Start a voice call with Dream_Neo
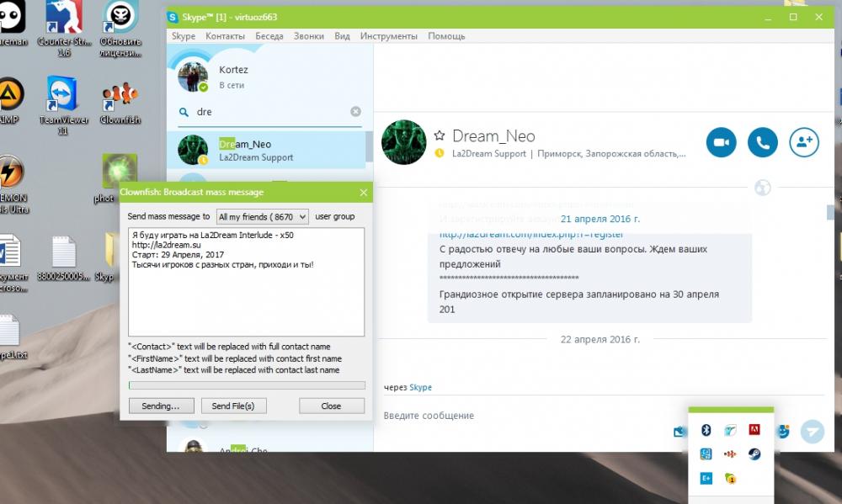Screen dimensions: 842x504 click(762, 143)
